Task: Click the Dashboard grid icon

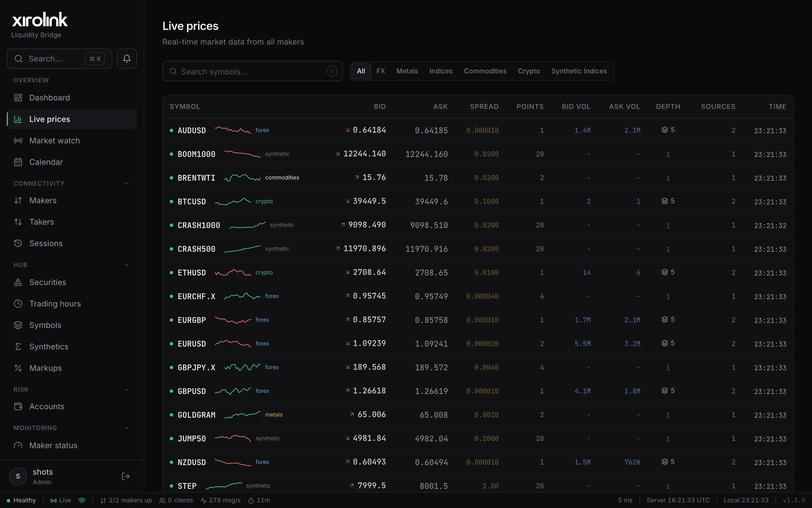Action: click(x=18, y=98)
